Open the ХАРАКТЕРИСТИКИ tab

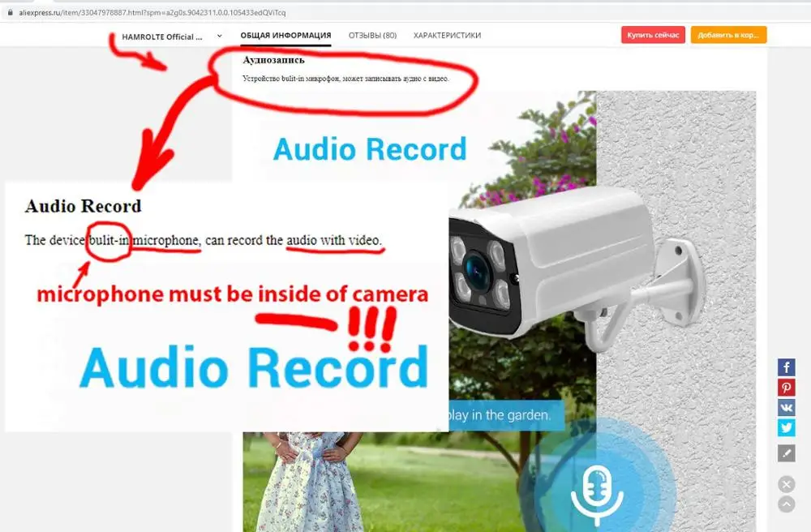pyautogui.click(x=447, y=35)
